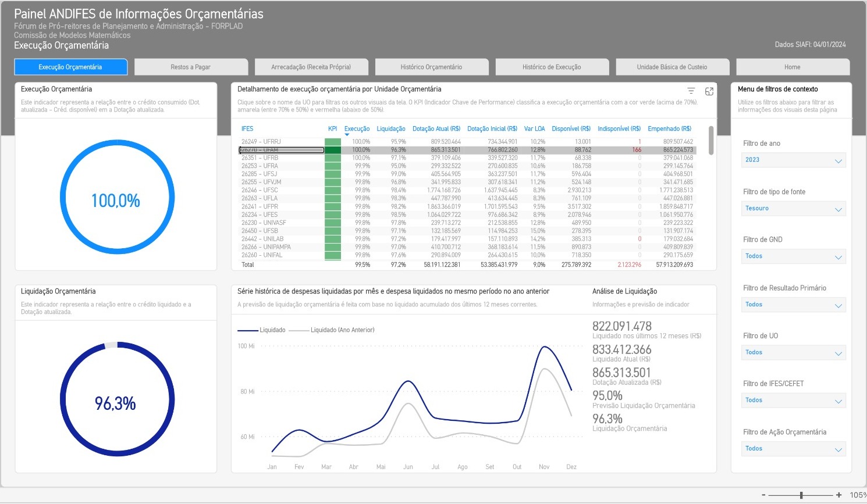Screen dimensions: 867x504
Task: Click the green KPI cell for UFRRJ
Action: 333,142
